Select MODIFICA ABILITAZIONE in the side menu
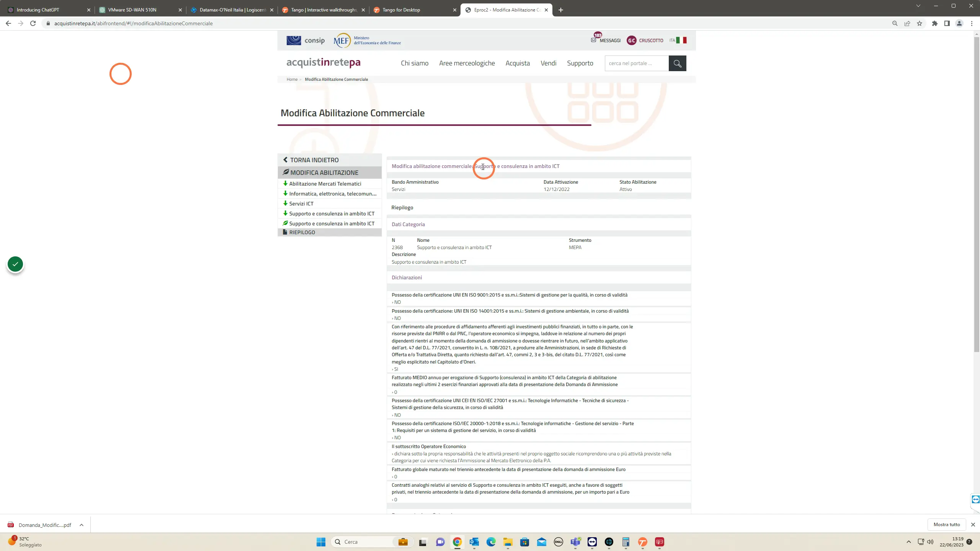 click(330, 173)
